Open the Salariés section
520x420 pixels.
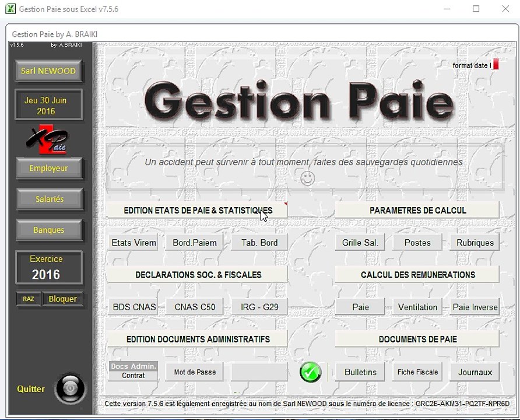coord(50,199)
